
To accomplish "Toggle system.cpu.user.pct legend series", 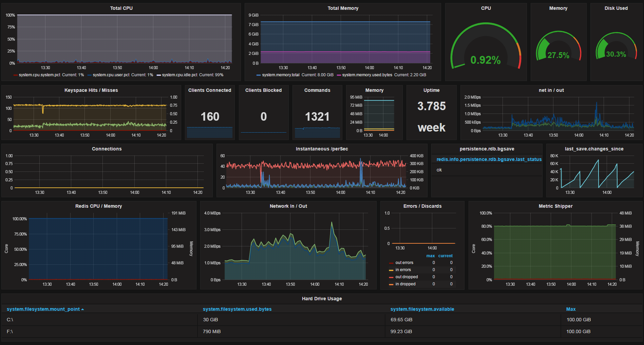I will 111,75.
